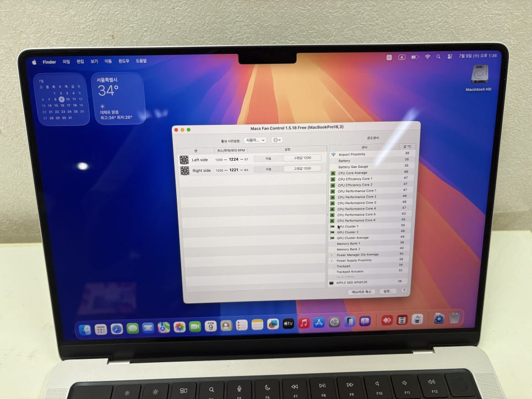Click the CPU Core Average chip icon
The height and width of the screenshot is (399, 532).
click(333, 173)
